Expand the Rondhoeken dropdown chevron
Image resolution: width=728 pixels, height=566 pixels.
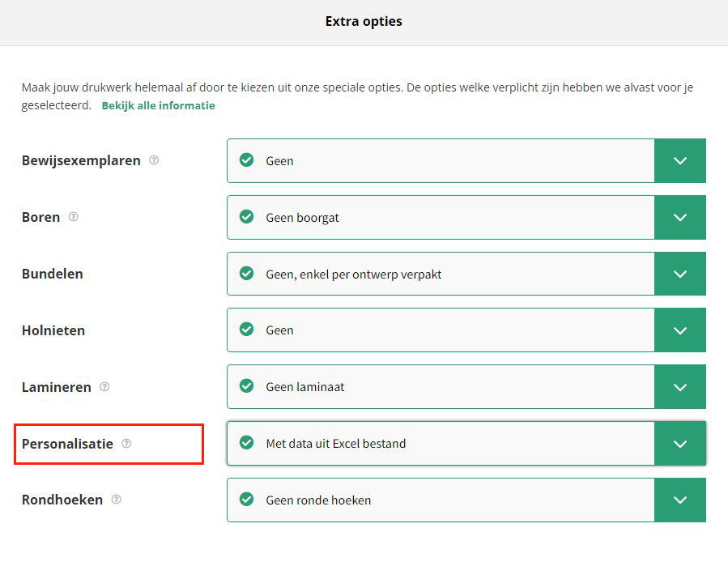point(680,500)
